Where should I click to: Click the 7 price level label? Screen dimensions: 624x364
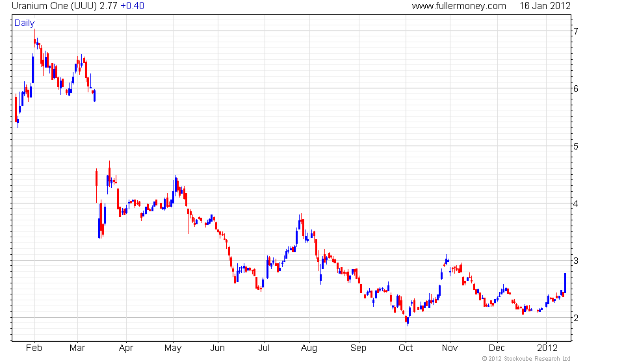tap(576, 31)
